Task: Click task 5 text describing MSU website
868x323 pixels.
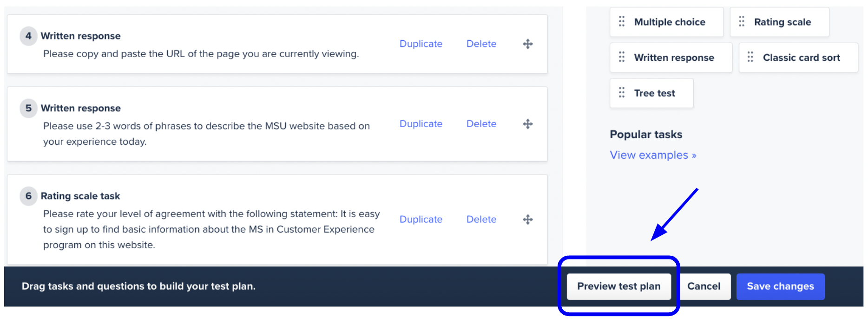Action: point(207,134)
